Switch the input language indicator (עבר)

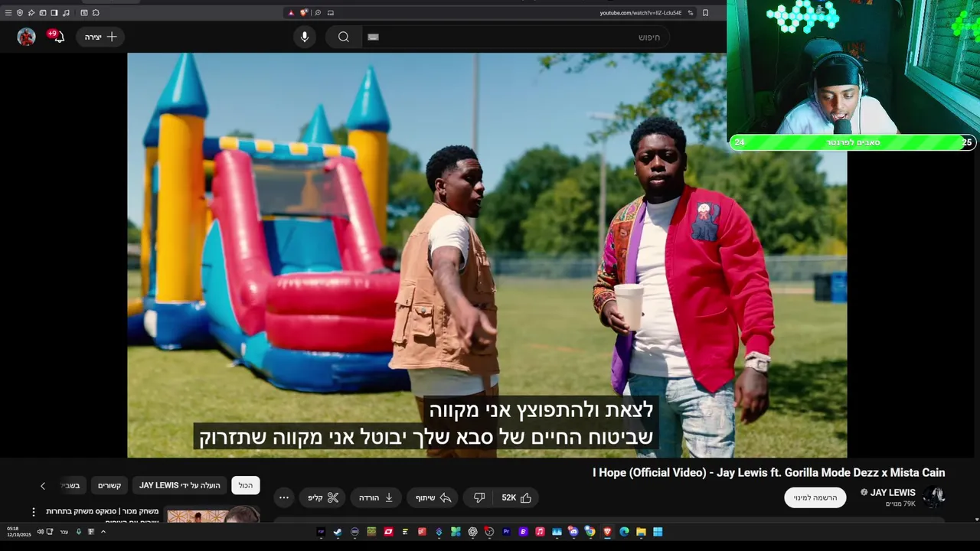pos(64,532)
